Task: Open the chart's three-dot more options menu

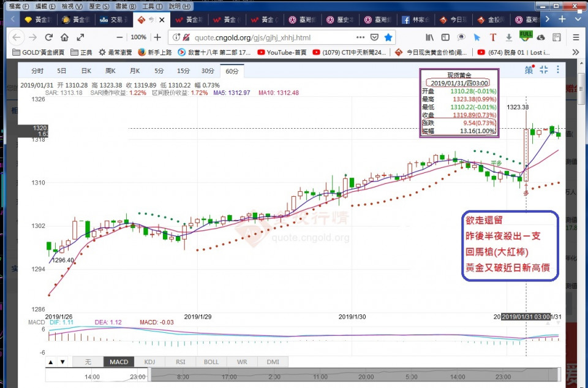Action: [x=559, y=70]
